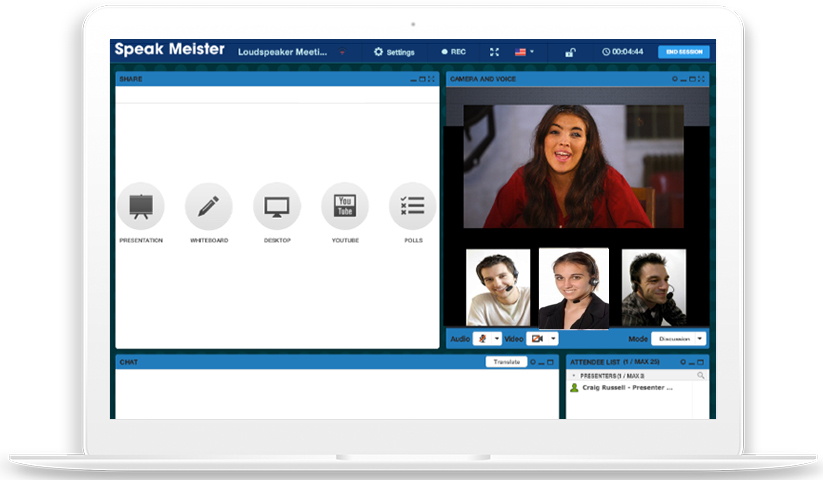Viewport: 823px width, 480px height.
Task: Click inside the chat message area
Action: coord(337,394)
